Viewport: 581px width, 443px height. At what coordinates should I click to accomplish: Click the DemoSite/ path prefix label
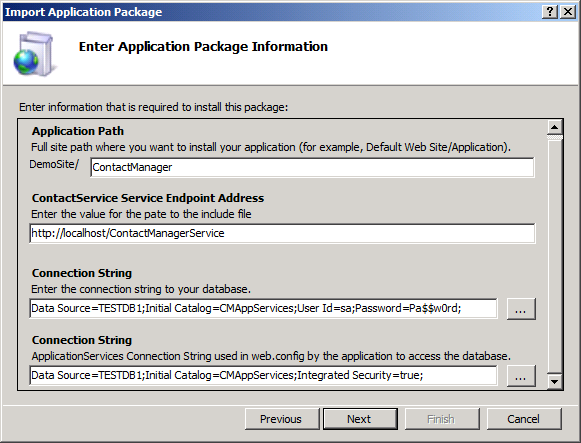[54, 164]
